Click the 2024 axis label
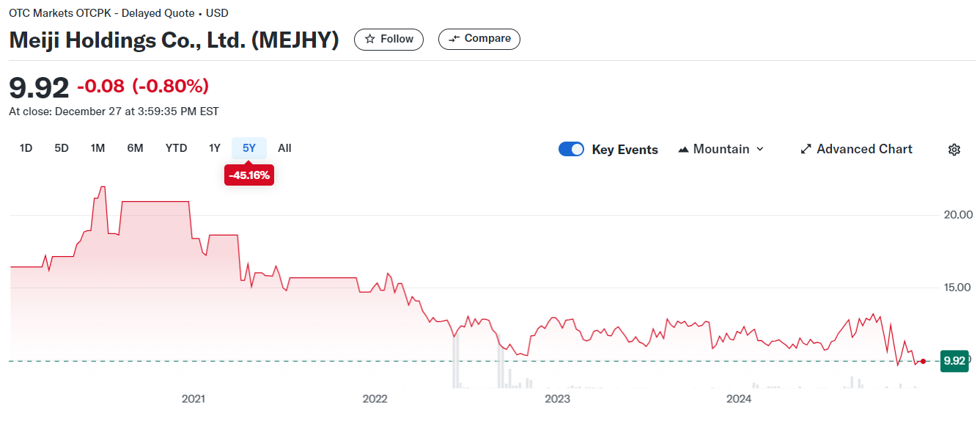Screen dimensions: 980x427 point(739,399)
